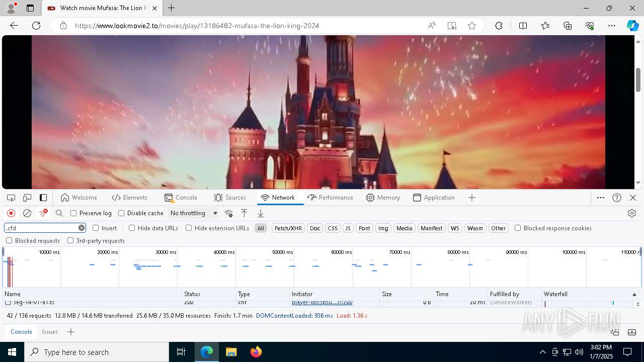Sort by Waterfall column arrow
This screenshot has width=644, height=362.
click(x=634, y=294)
